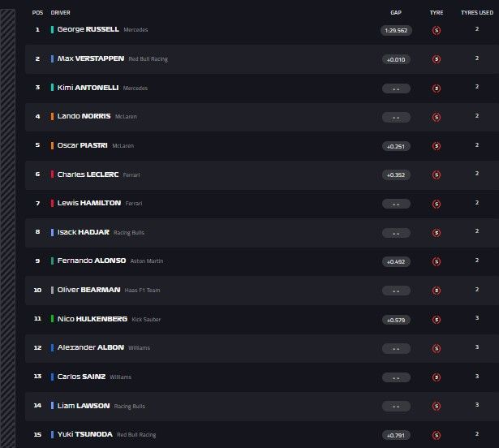
Task: Click the +0.010 gap badge for Verstappen
Action: pyautogui.click(x=396, y=59)
